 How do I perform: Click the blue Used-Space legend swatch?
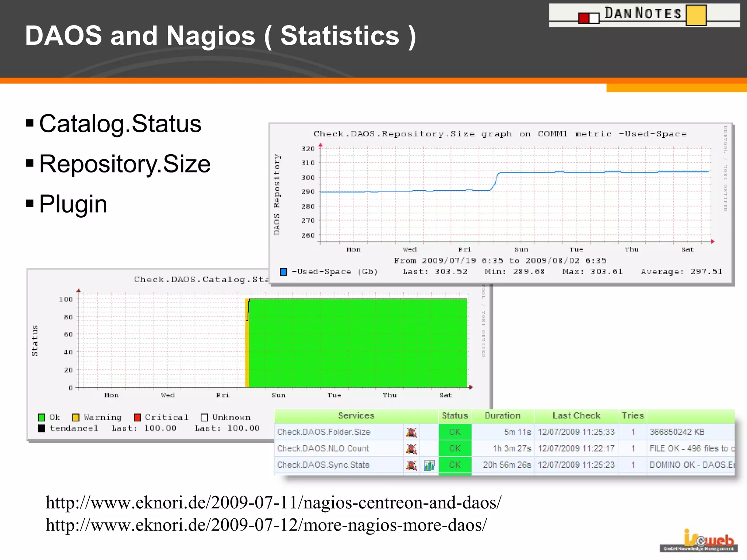coord(283,272)
